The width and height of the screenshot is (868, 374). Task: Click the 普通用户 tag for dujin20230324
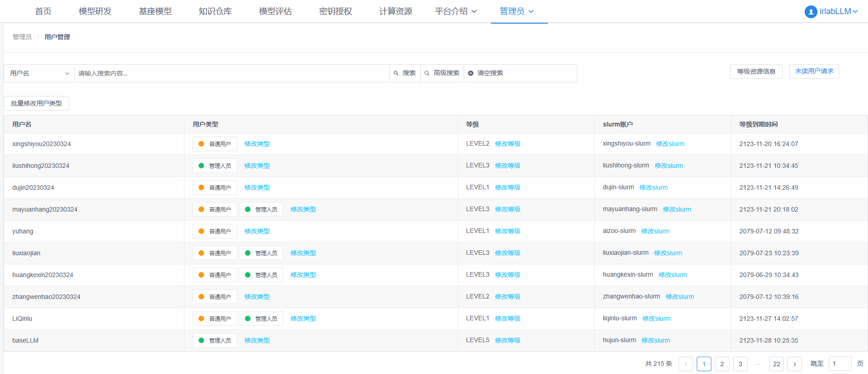(x=215, y=187)
